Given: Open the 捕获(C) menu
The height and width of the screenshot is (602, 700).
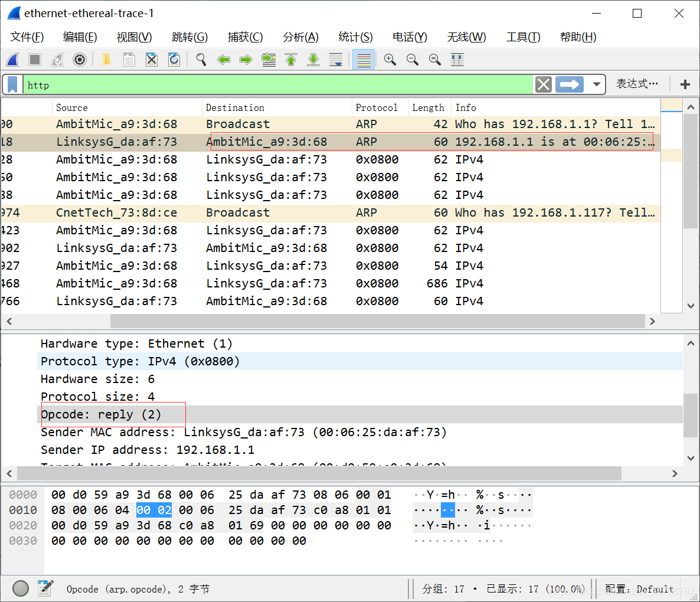Looking at the screenshot, I should [x=245, y=37].
